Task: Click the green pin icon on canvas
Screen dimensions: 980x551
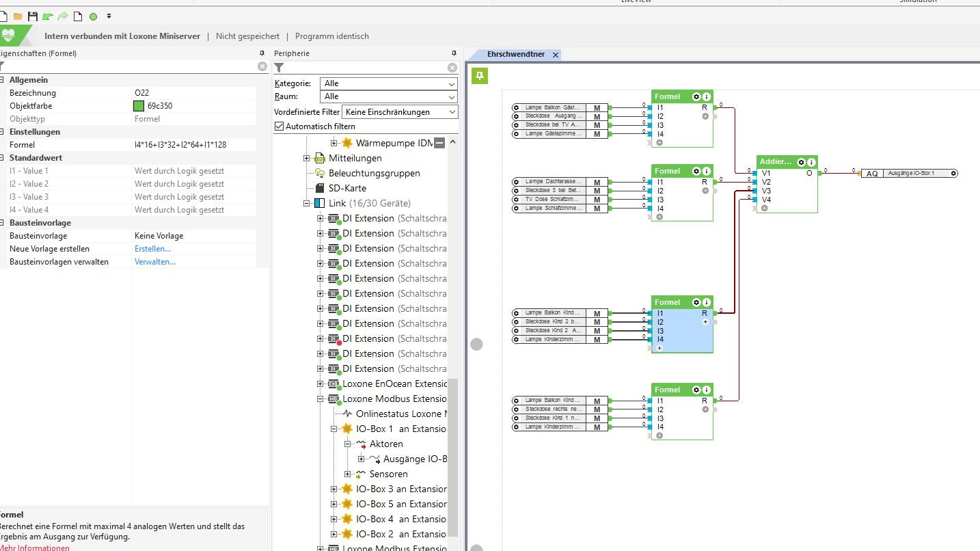Action: [480, 76]
